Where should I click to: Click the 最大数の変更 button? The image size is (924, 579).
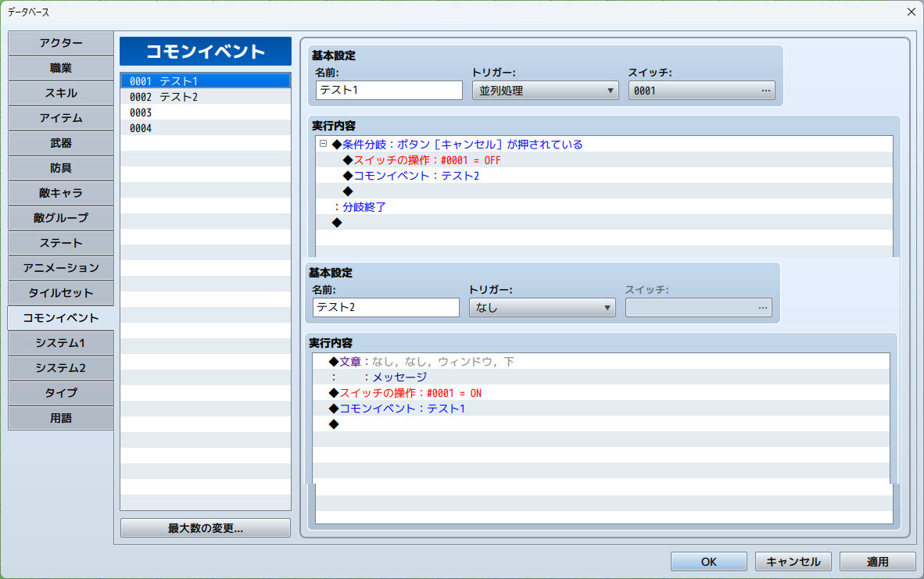click(204, 527)
